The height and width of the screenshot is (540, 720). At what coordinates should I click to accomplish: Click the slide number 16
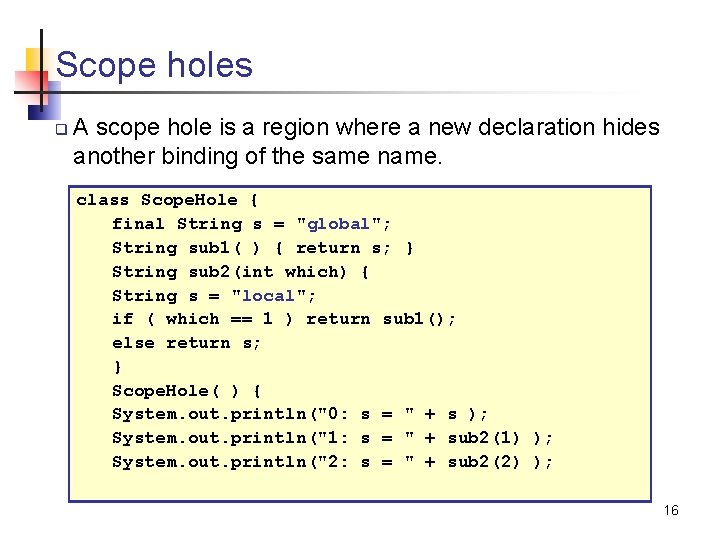671,510
